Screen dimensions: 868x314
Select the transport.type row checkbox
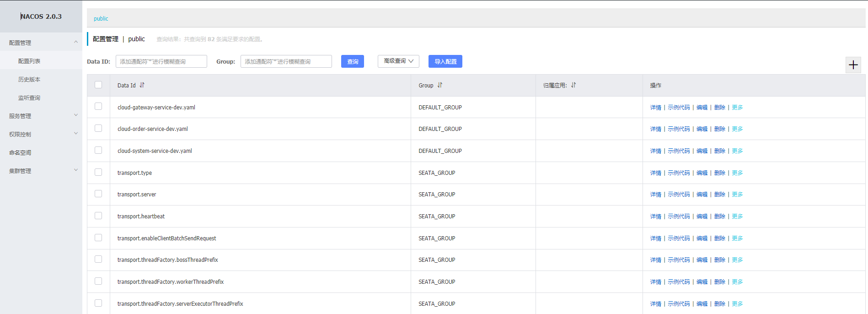(98, 172)
